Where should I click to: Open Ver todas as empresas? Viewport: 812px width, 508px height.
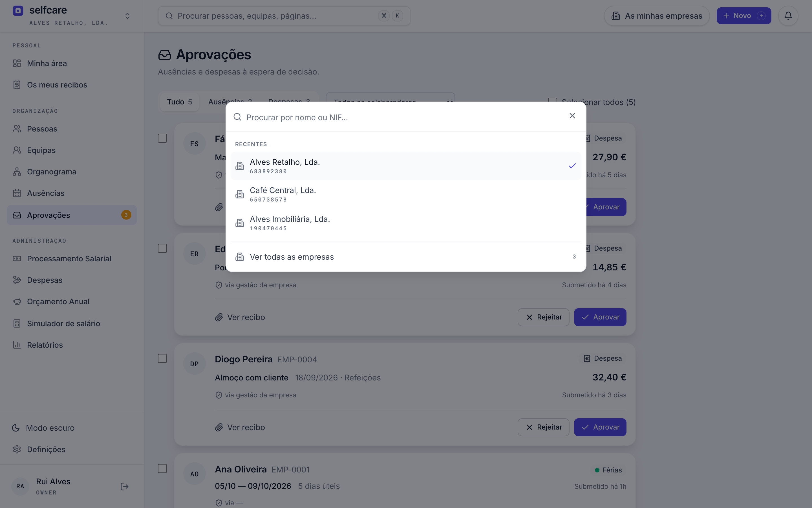(x=406, y=257)
